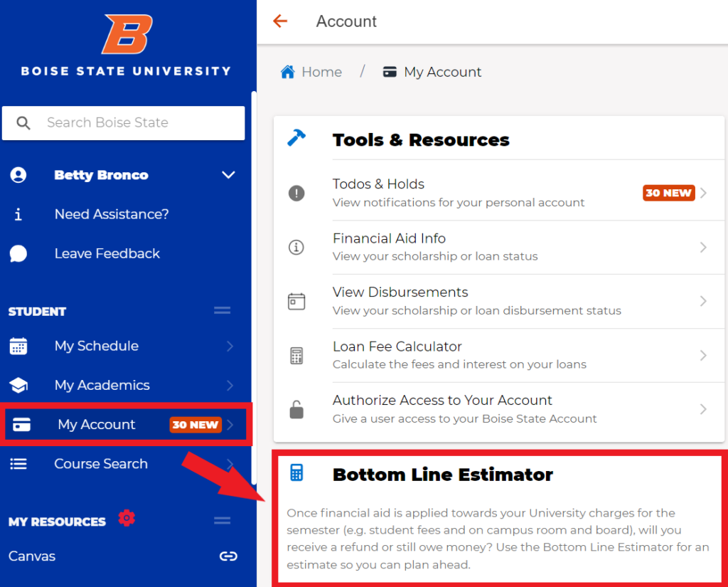The image size is (728, 587).
Task: Click the Tools & Resources hammer icon
Action: click(296, 137)
